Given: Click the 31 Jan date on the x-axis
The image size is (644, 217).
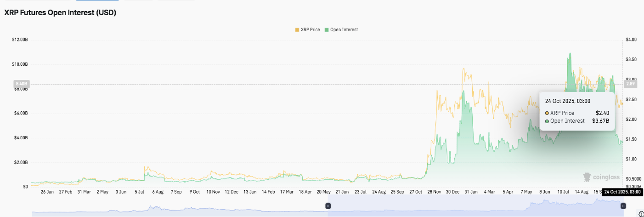Looking at the screenshot, I should [x=470, y=192].
